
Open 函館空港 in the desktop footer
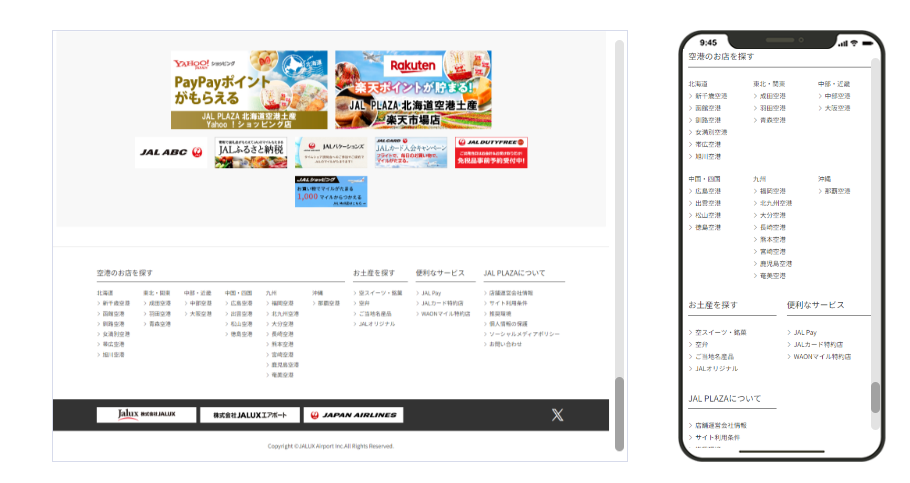[x=113, y=313]
